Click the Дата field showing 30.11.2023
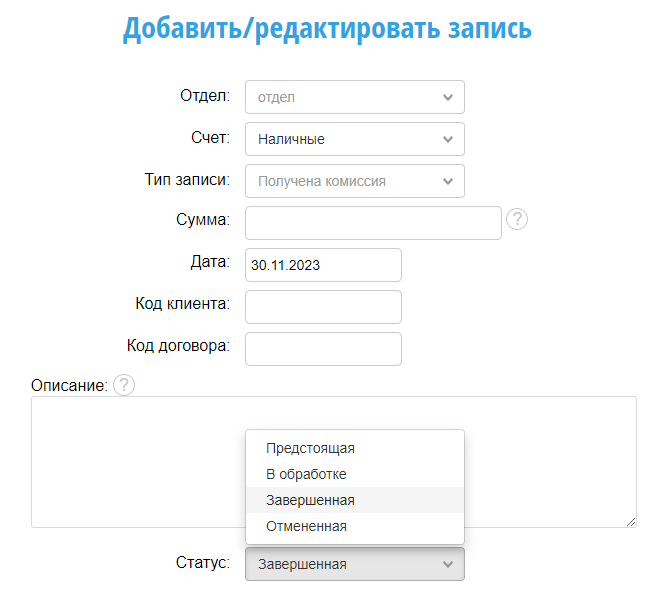This screenshot has height=594, width=648. point(323,265)
